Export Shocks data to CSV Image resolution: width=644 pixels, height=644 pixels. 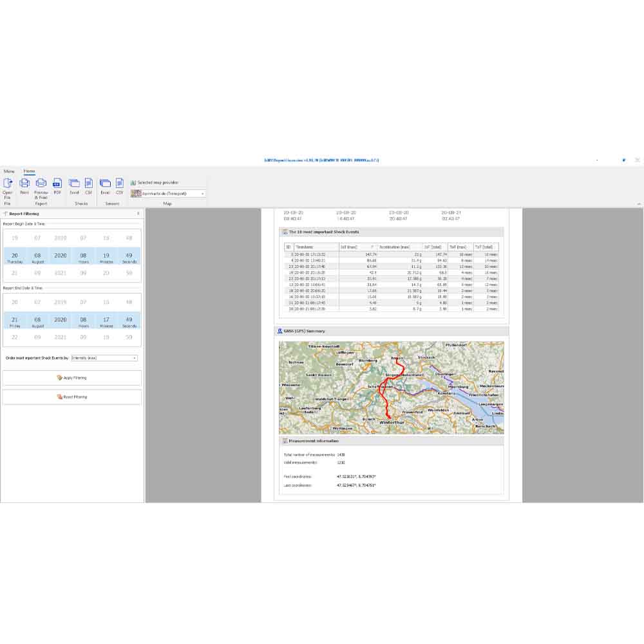(x=89, y=185)
